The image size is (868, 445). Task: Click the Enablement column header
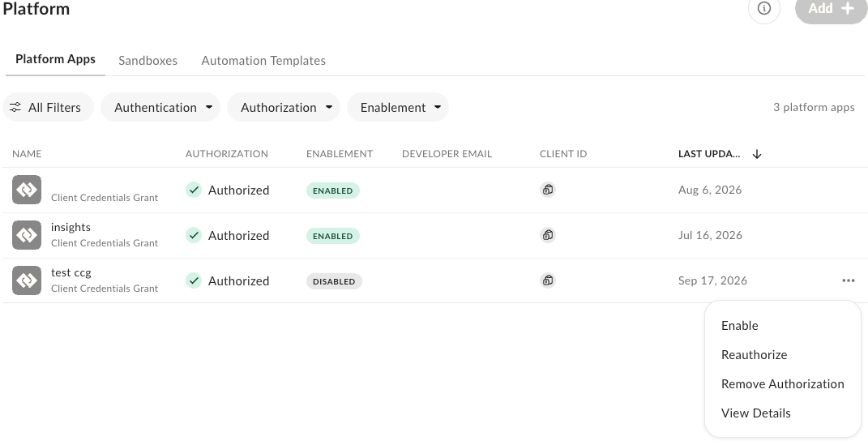pyautogui.click(x=340, y=154)
